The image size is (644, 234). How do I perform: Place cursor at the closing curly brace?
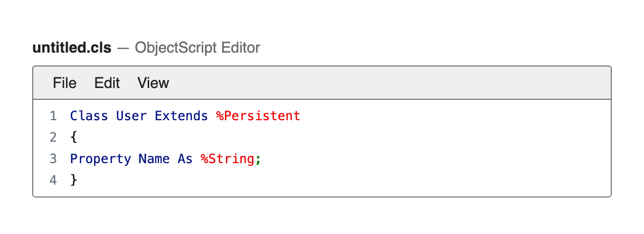pos(74,180)
